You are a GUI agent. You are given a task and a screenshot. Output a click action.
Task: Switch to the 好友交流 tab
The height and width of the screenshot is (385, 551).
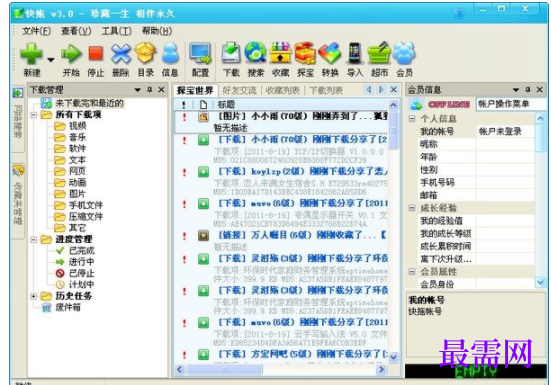[239, 90]
